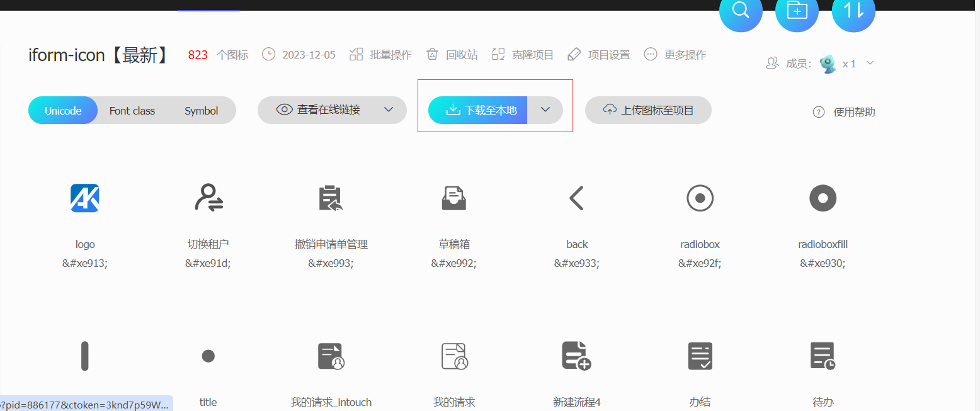
Task: Expand the arrow beside 下载至本地
Action: click(545, 110)
